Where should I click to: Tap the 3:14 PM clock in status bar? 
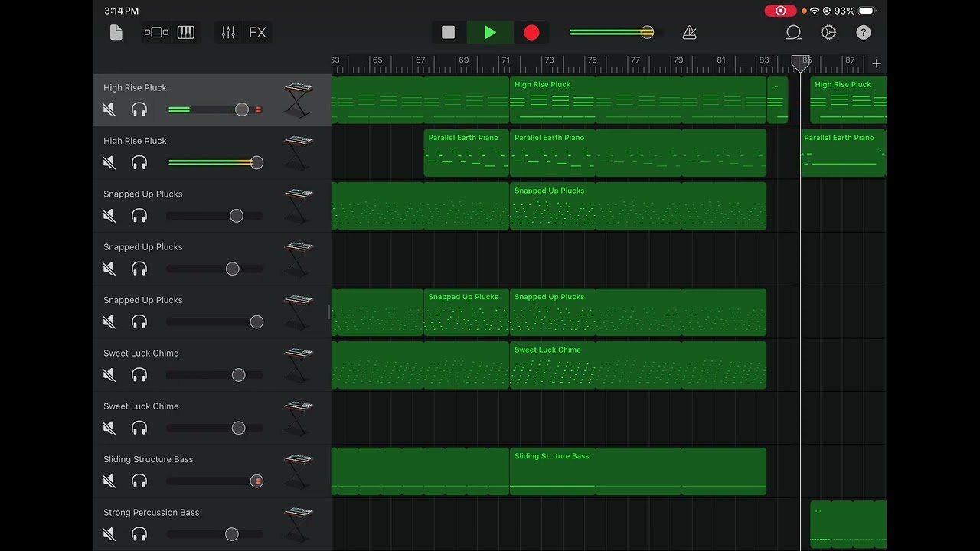pos(121,11)
